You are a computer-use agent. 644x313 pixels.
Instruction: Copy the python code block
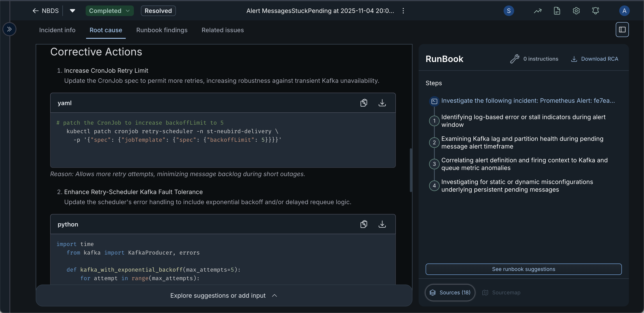pos(364,224)
